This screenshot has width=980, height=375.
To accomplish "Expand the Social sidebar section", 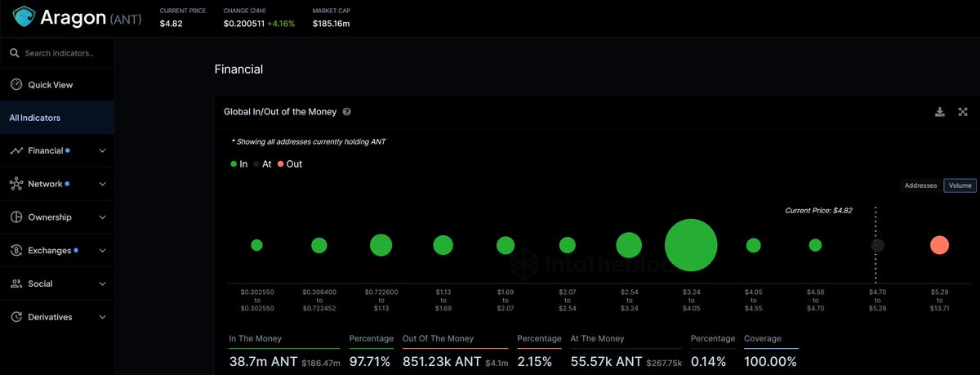I will coord(102,283).
